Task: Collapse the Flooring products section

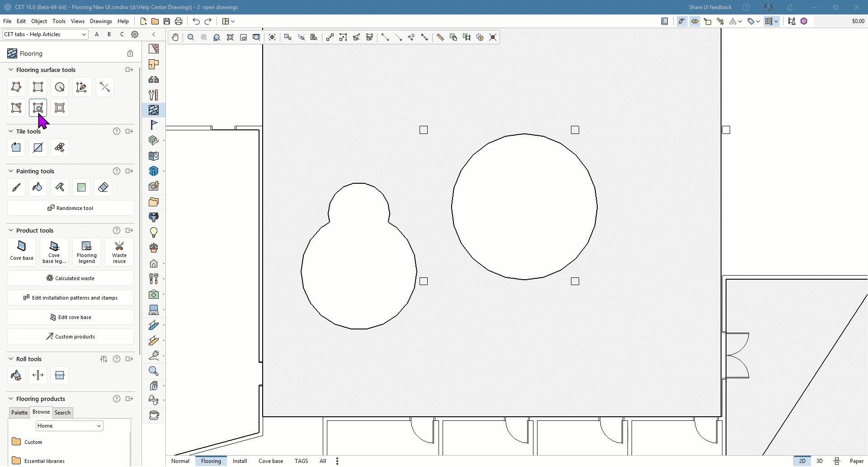Action: (11, 399)
